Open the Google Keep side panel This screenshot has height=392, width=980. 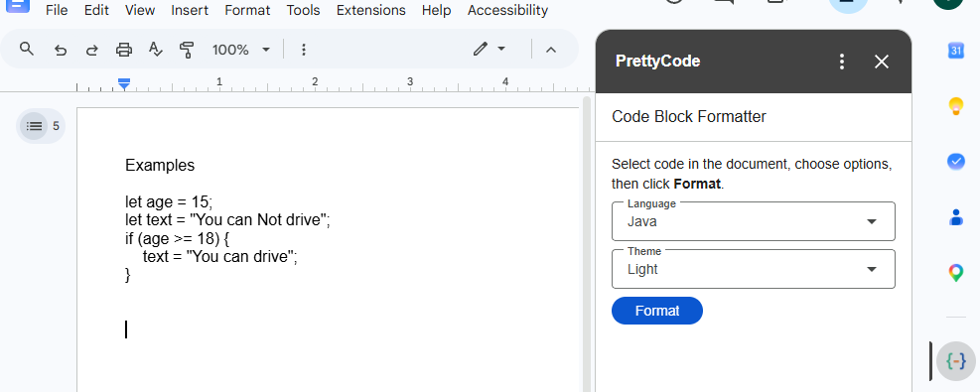tap(955, 106)
